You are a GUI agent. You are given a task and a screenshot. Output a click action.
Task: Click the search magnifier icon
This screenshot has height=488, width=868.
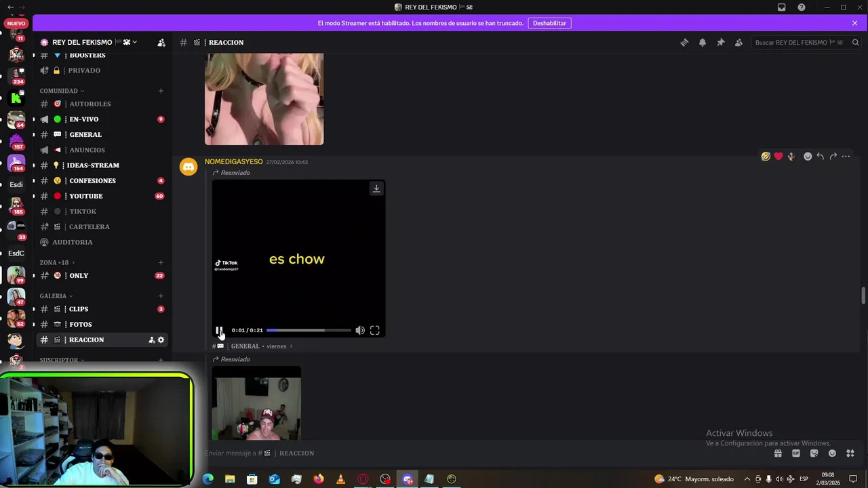[x=856, y=42]
